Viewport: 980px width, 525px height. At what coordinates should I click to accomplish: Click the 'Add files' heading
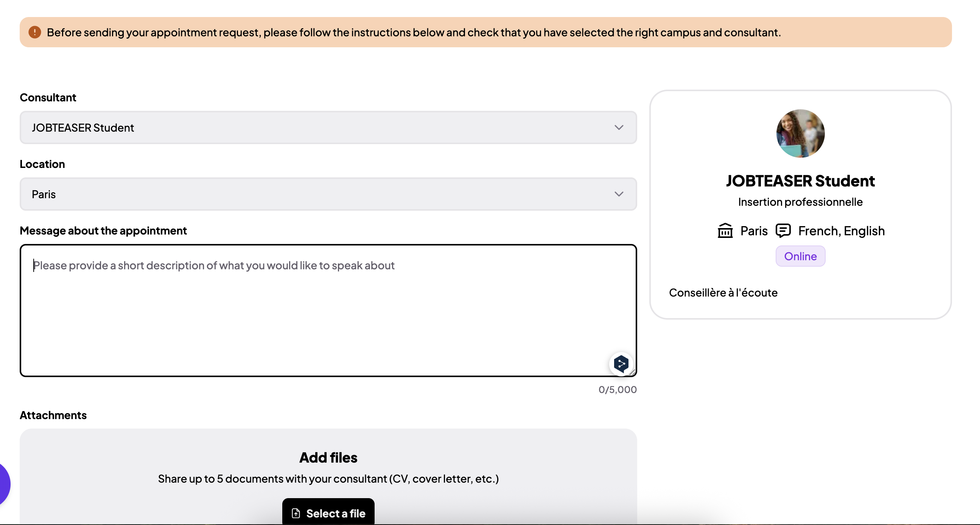328,458
